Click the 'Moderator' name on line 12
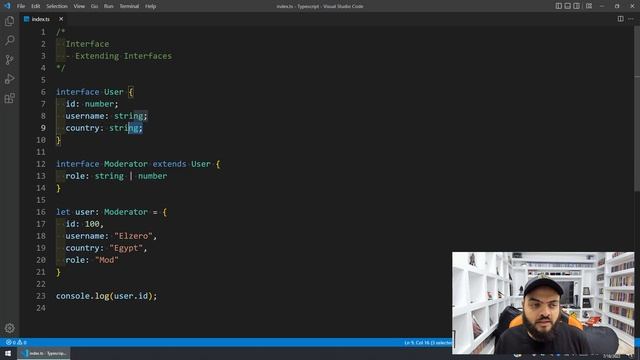The image size is (640, 360). pyautogui.click(x=126, y=164)
